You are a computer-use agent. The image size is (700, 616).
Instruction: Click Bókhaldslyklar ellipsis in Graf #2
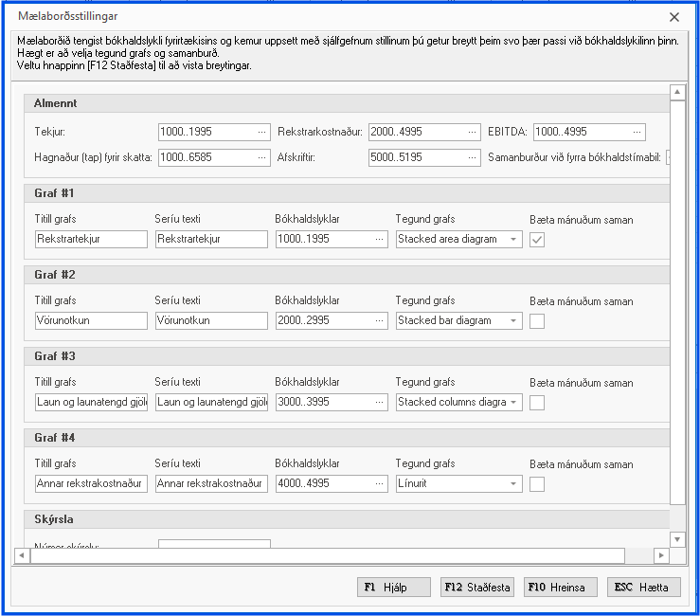pyautogui.click(x=380, y=321)
